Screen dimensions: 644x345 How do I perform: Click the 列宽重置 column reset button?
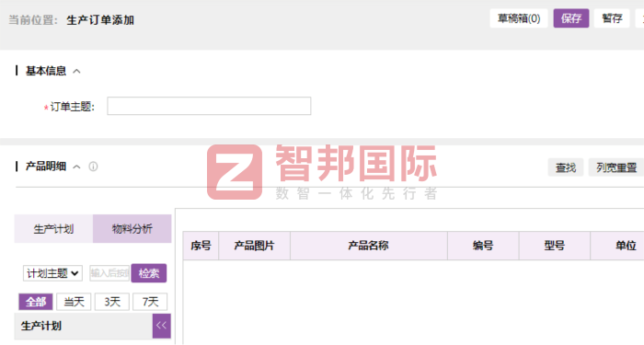pos(616,167)
